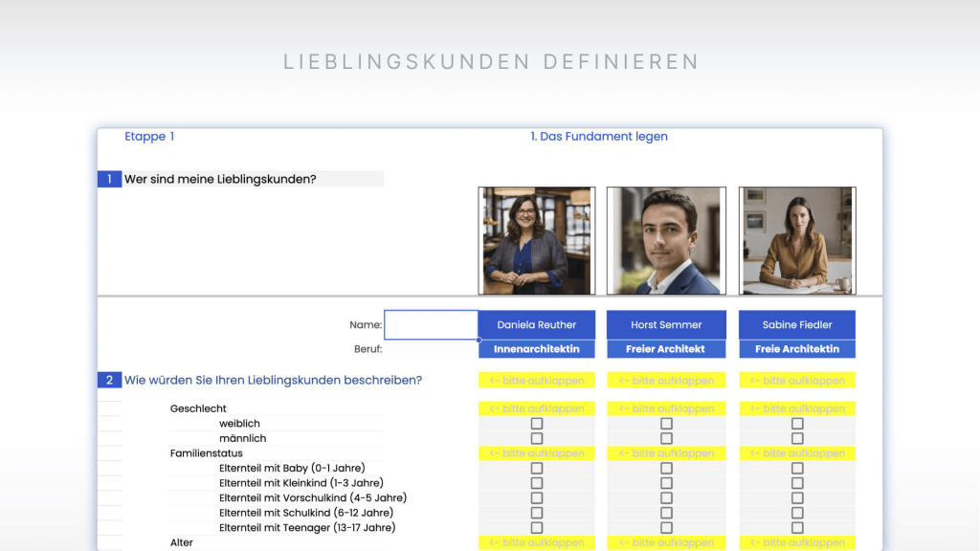The height and width of the screenshot is (551, 980).
Task: Check the "weiblich" checkbox in Daniela Reuther's column
Action: [x=537, y=423]
